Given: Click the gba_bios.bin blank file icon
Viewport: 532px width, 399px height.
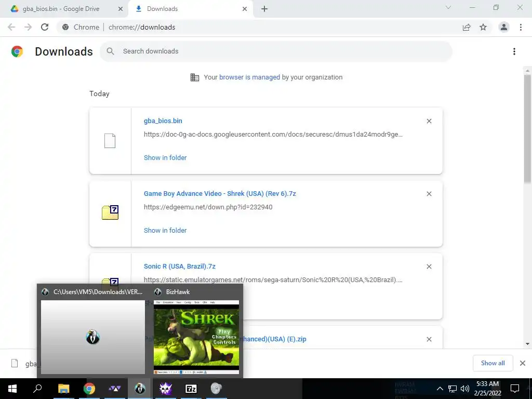Looking at the screenshot, I should point(110,141).
